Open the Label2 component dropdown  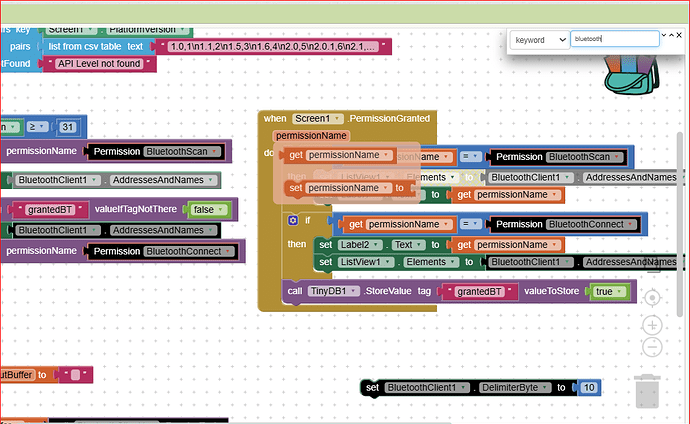360,245
